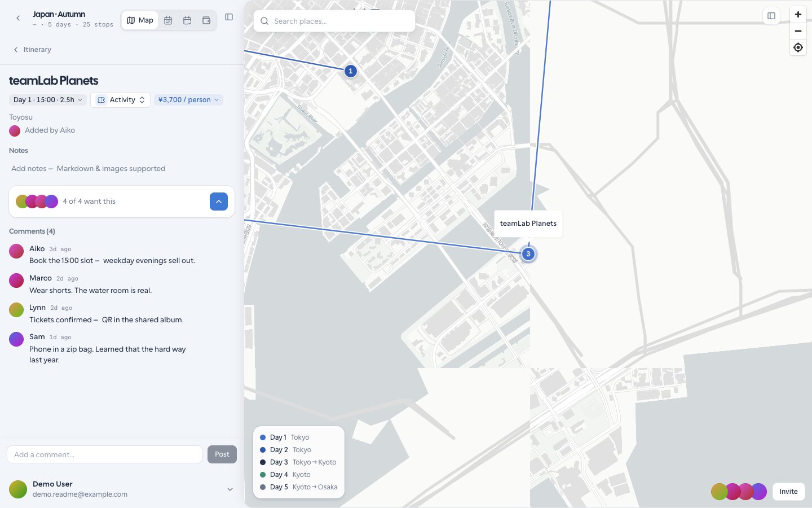Viewport: 812px width, 508px height.
Task: Invite collaborators to the trip
Action: coord(788,492)
